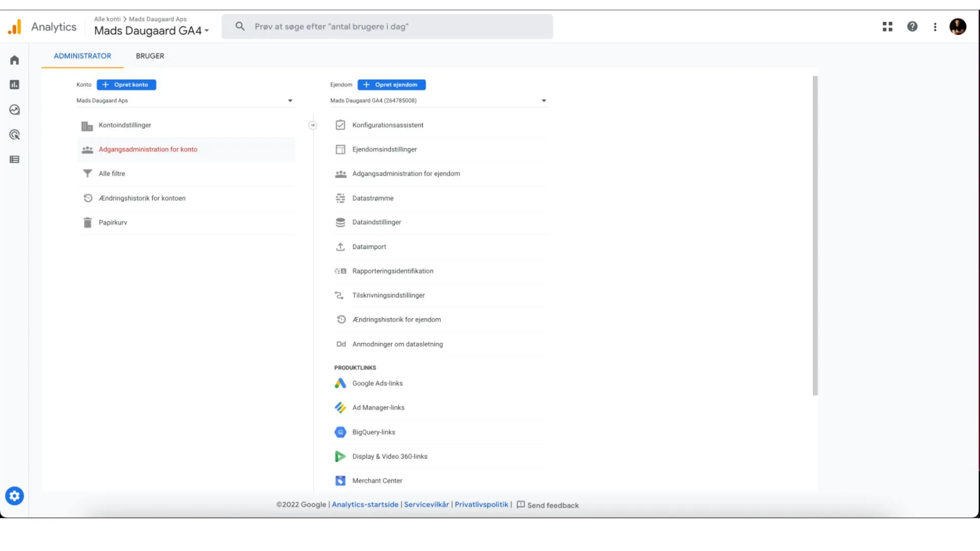
Task: Click the Google Analytics logo
Action: tap(15, 27)
